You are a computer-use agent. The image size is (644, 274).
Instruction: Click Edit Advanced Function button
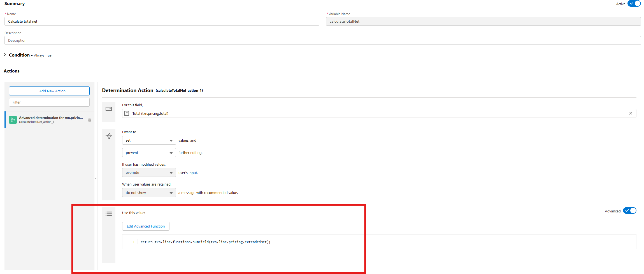[x=146, y=226]
